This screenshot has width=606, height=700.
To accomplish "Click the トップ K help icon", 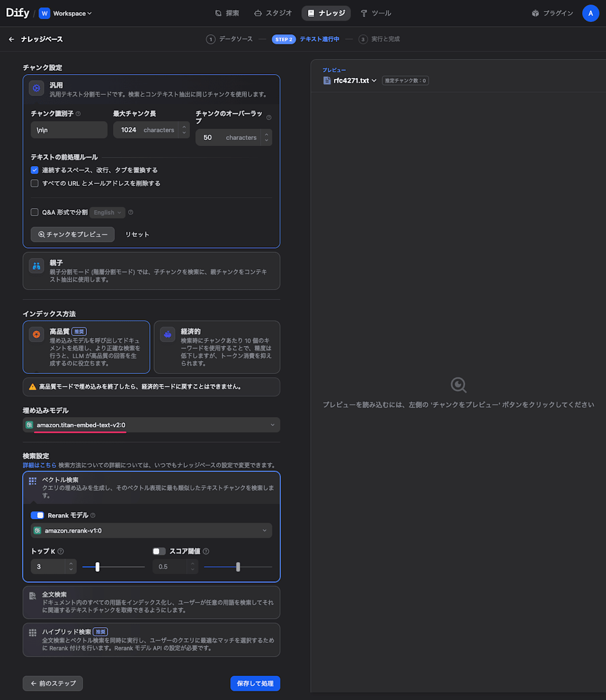I will [61, 551].
